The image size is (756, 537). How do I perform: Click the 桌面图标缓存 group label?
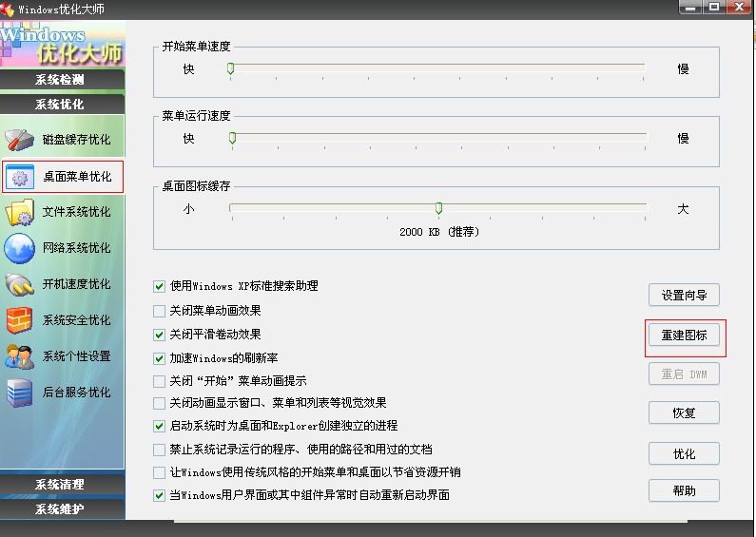coord(196,186)
